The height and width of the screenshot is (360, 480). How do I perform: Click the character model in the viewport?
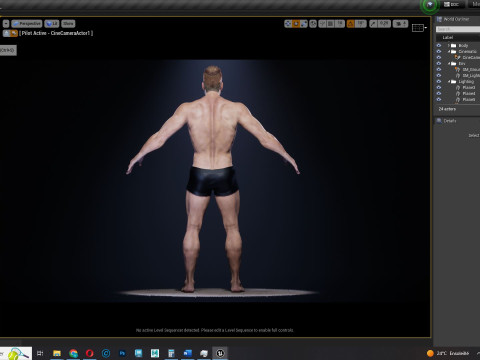coord(213,180)
